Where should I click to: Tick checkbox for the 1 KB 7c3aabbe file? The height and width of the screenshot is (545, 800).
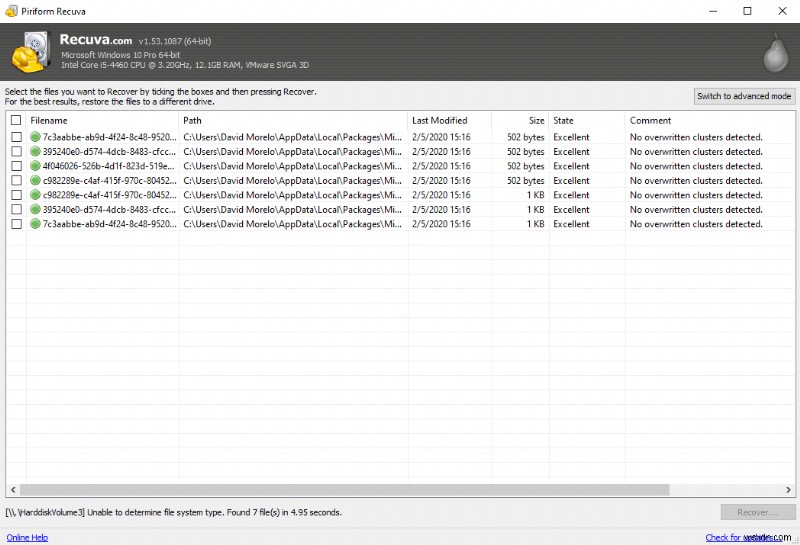click(x=17, y=224)
